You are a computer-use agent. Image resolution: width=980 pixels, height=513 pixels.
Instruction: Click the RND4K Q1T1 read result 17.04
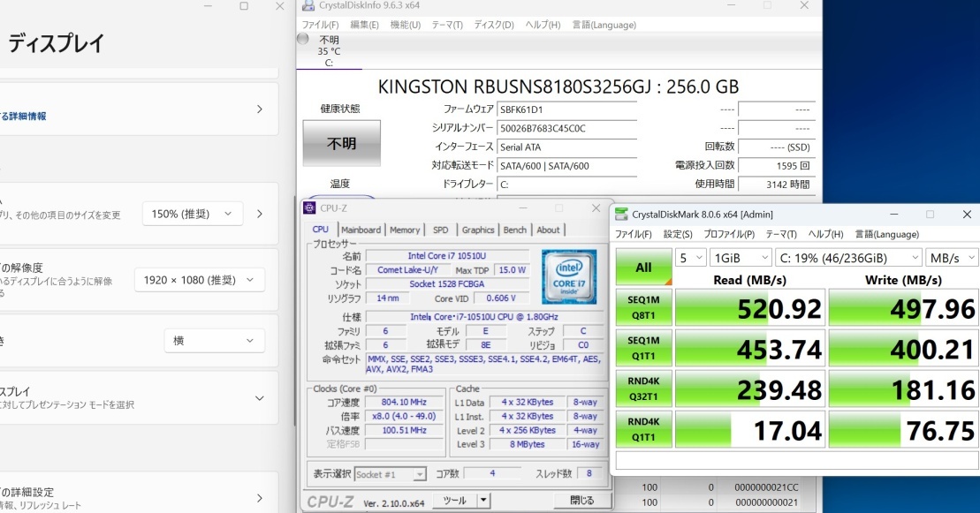750,430
